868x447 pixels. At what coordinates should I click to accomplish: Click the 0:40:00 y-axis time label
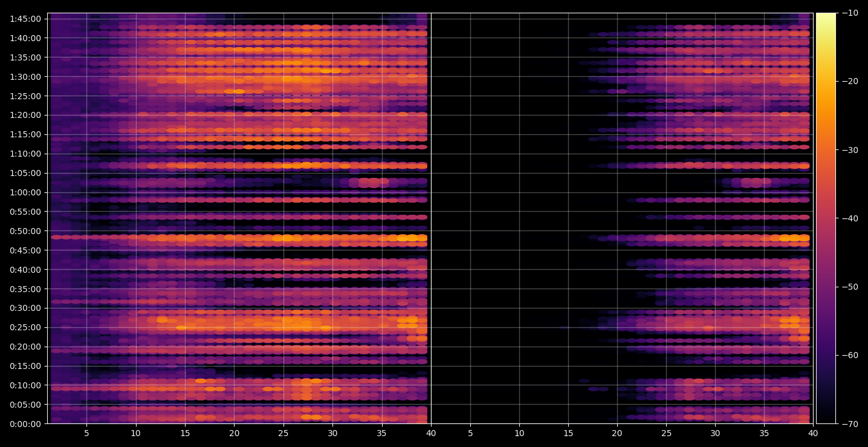pyautogui.click(x=25, y=270)
